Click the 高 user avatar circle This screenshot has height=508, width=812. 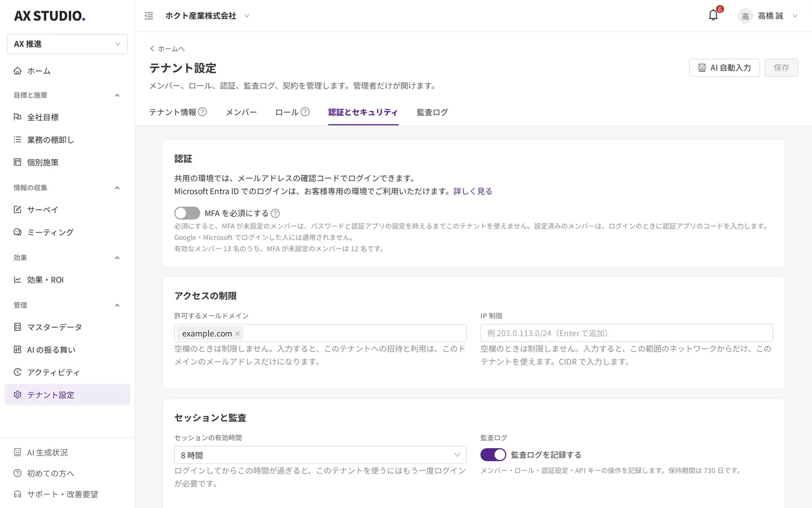[745, 16]
